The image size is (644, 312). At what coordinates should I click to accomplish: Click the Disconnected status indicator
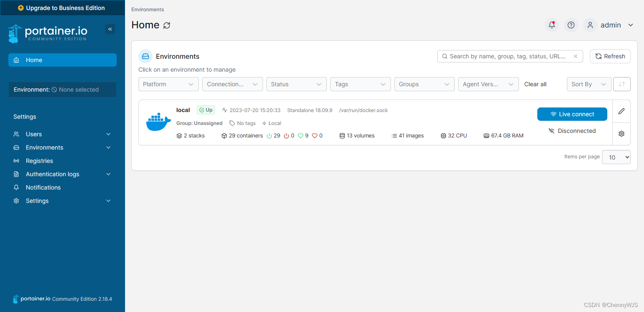(572, 131)
